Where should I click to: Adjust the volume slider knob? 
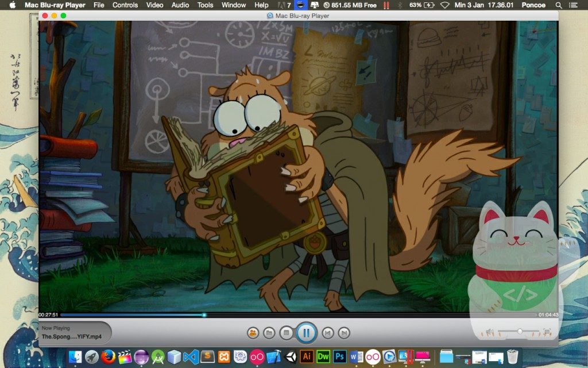(x=520, y=331)
